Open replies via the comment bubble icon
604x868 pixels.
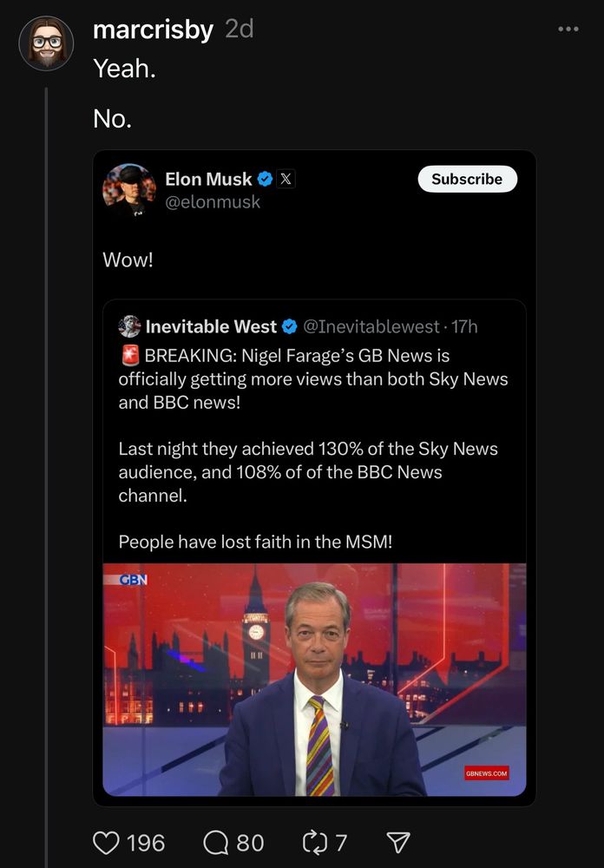pos(213,842)
